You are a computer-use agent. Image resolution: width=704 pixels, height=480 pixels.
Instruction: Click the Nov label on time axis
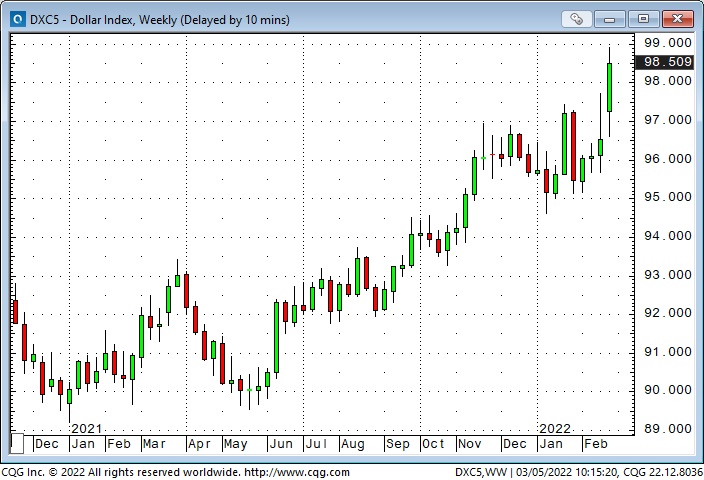[469, 444]
